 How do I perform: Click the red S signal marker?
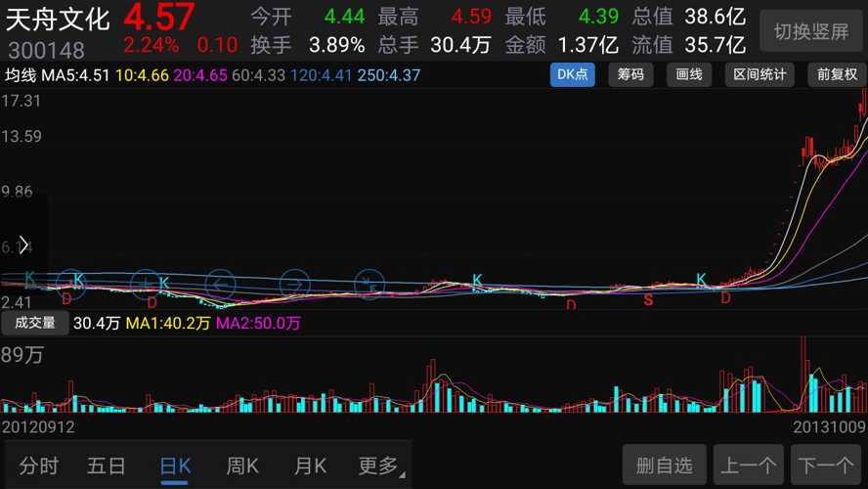[x=648, y=300]
